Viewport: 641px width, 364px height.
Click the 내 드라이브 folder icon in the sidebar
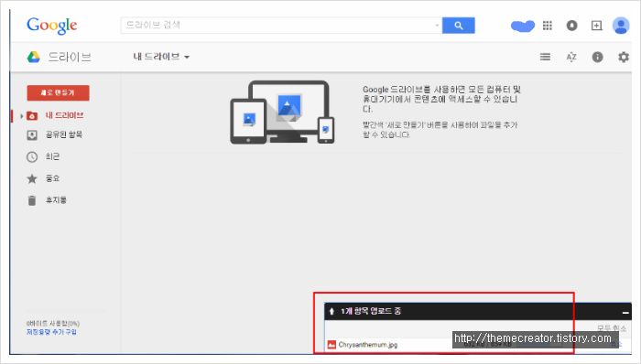point(32,116)
